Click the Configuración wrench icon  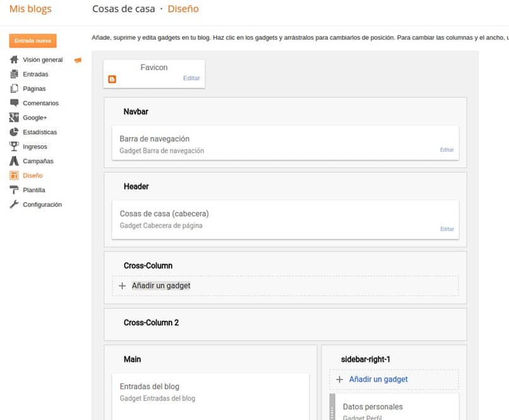(x=14, y=205)
